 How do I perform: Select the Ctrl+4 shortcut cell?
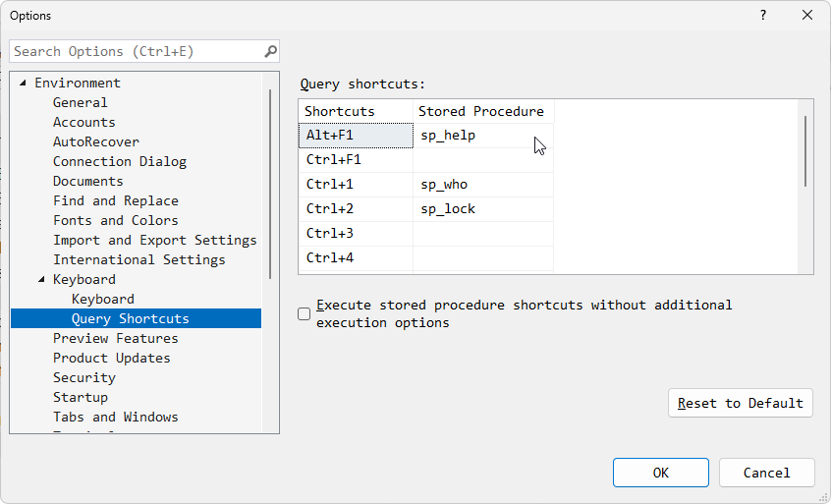356,257
